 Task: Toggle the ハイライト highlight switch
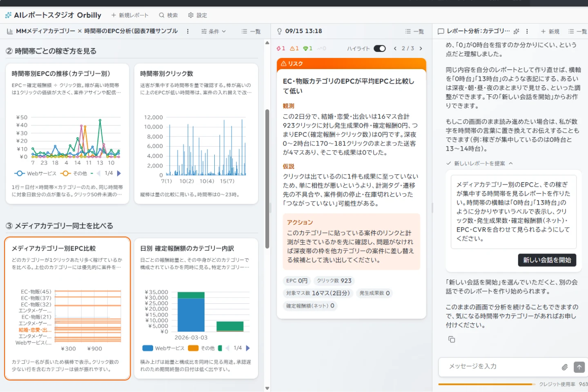click(380, 48)
